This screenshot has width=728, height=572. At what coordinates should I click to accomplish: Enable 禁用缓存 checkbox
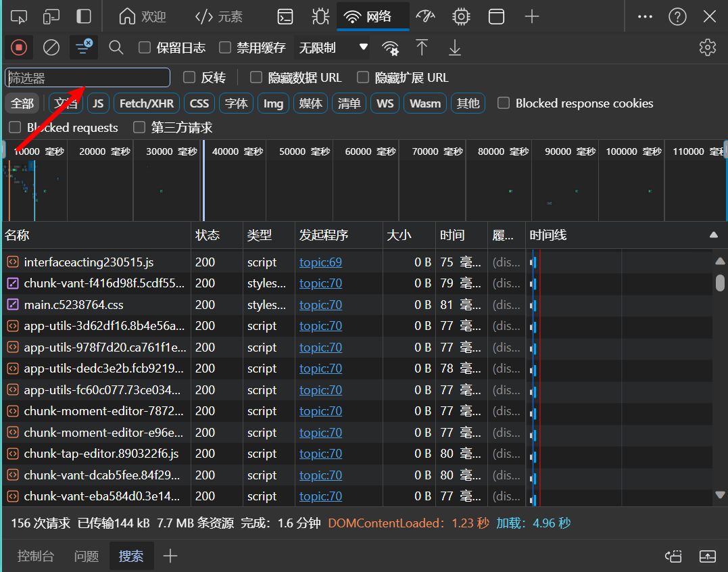coord(225,47)
